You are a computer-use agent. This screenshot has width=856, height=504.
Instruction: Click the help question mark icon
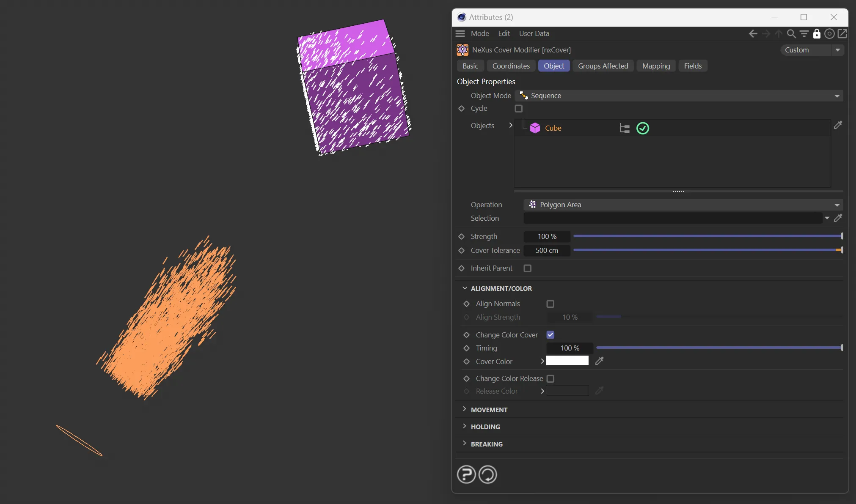[x=466, y=474]
